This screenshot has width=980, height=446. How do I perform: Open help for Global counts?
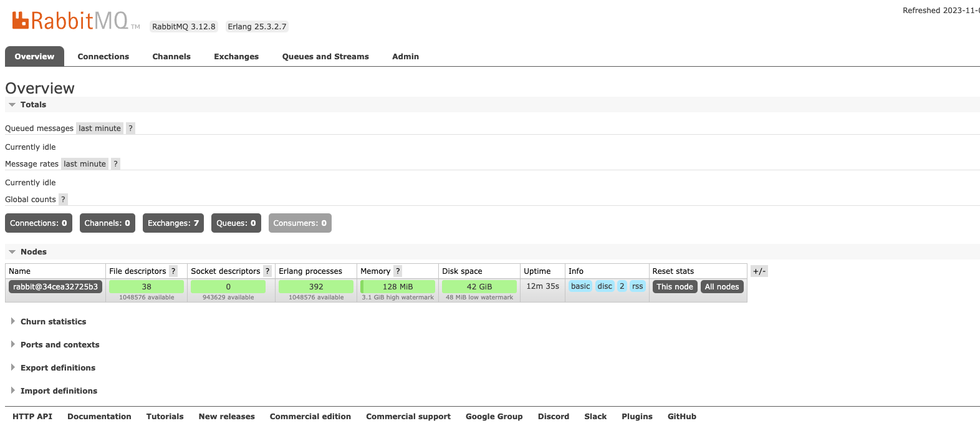63,200
